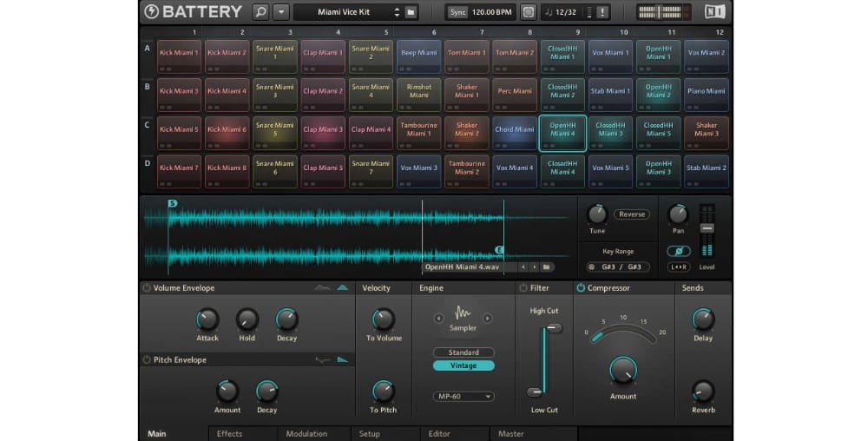Viewport: 868px width, 441px height.
Task: Toggle the phase invert button
Action: [x=679, y=251]
